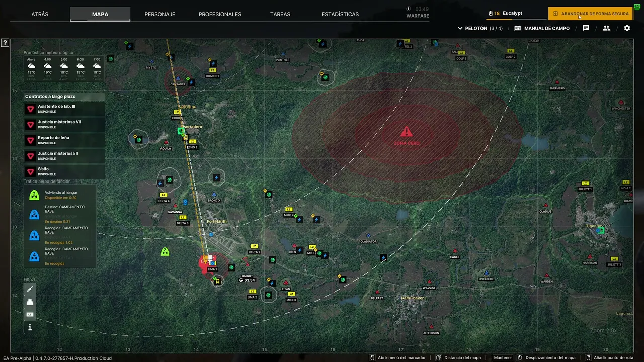Viewport: 644px width, 362px height.
Task: Select the DELTA 3 landing zone marker
Action: [182, 217]
